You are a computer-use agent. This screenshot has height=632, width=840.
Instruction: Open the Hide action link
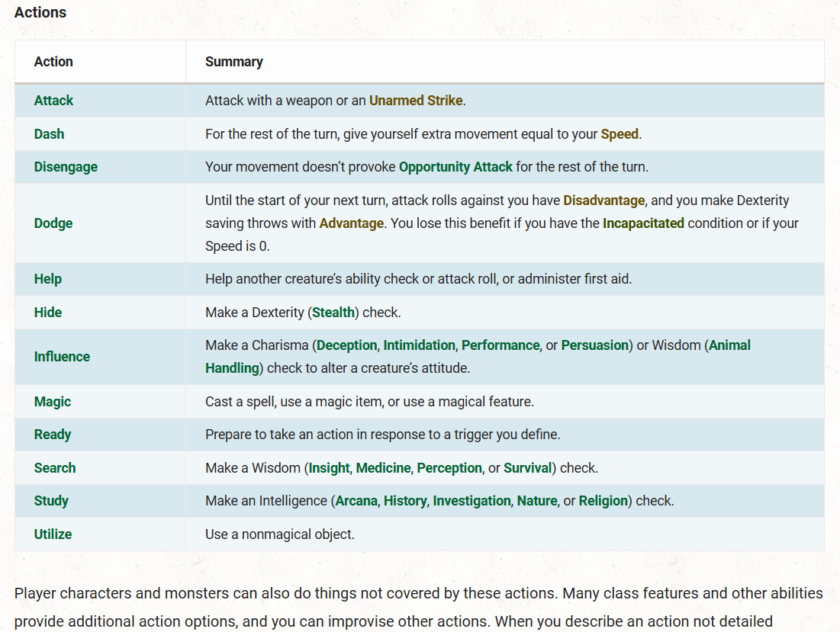[x=48, y=313]
